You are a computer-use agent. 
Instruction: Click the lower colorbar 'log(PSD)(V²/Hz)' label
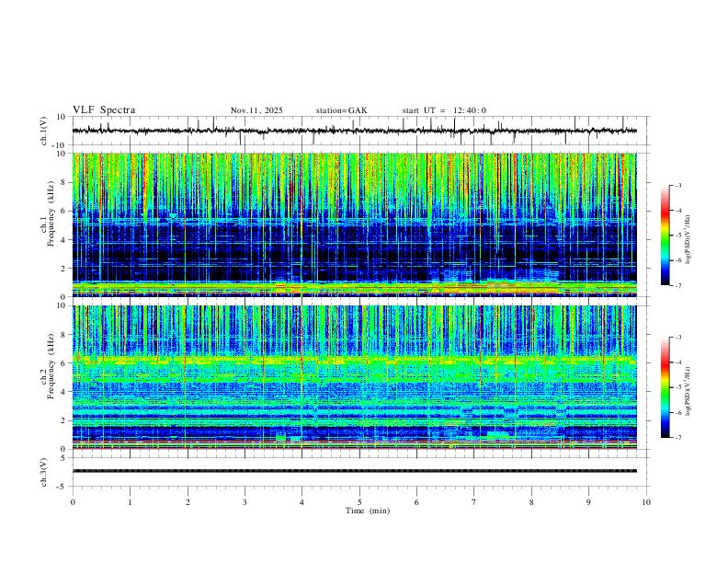(688, 392)
